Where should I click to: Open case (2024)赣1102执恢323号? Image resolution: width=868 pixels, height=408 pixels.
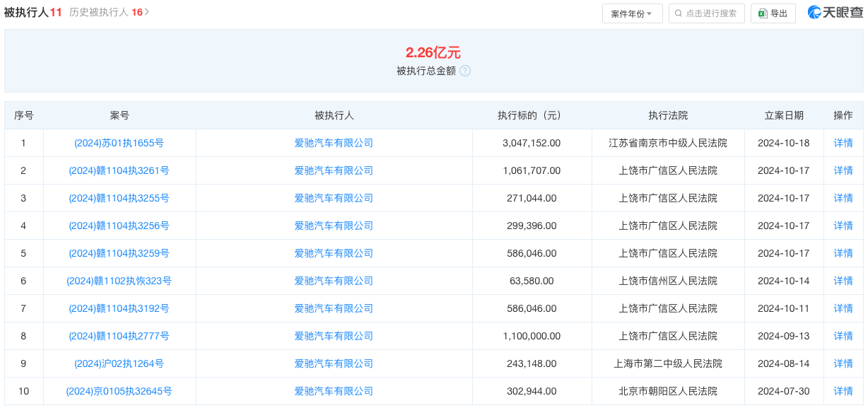[119, 281]
